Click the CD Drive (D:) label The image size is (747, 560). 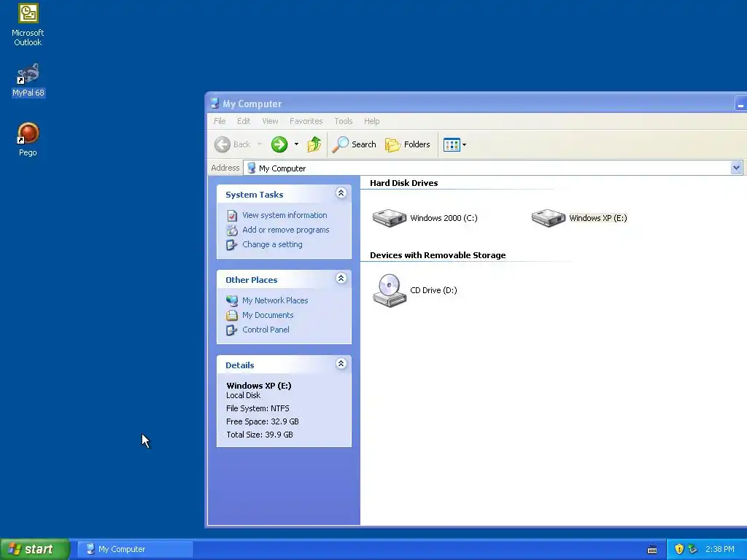click(x=433, y=290)
